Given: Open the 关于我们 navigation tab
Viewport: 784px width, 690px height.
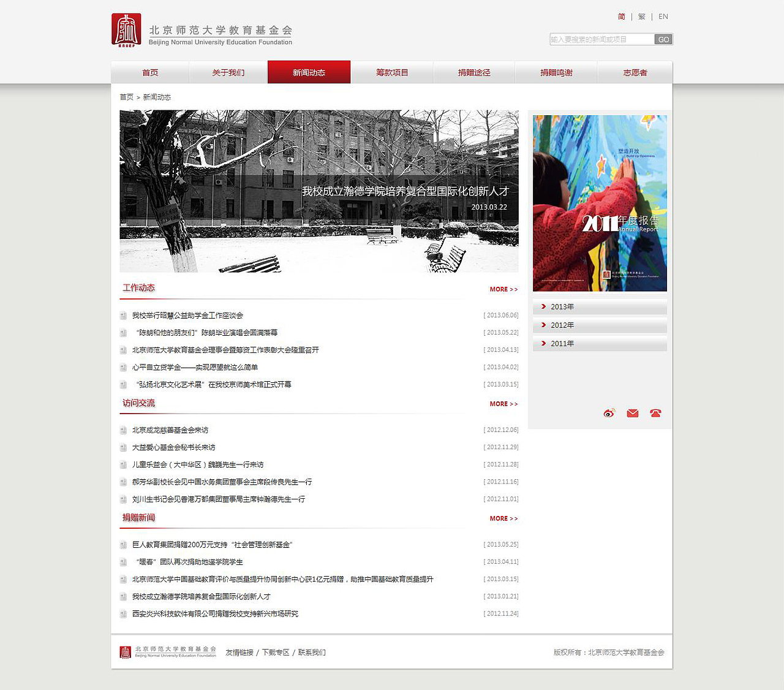Looking at the screenshot, I should [228, 72].
